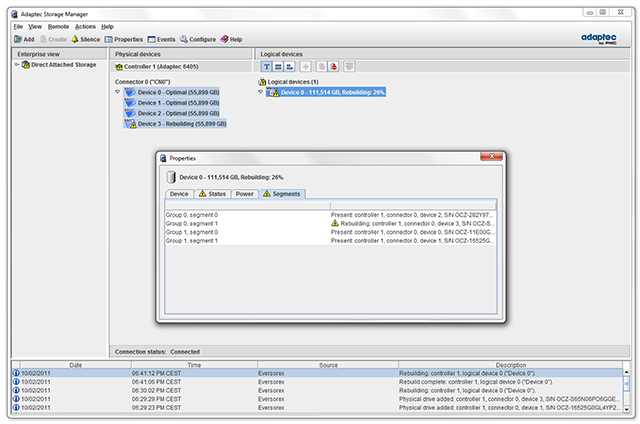Click the Device 1 Optimal drive icon
This screenshot has height=424, width=640.
click(130, 102)
